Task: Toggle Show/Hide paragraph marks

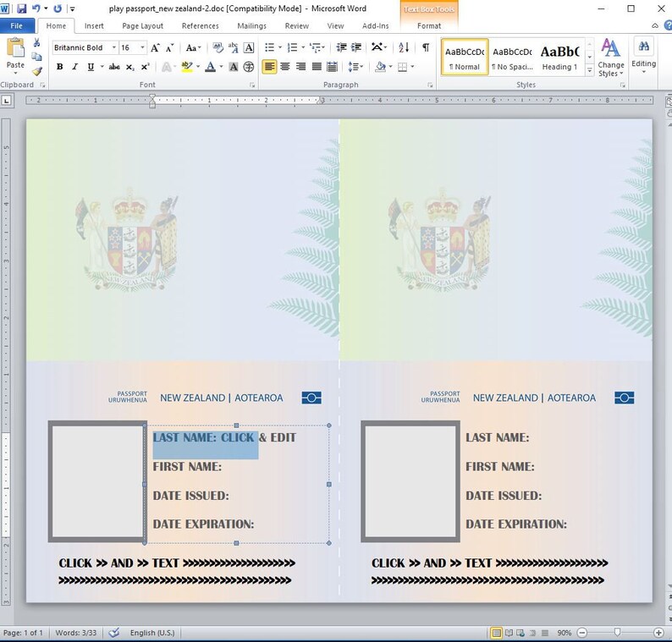Action: (426, 47)
